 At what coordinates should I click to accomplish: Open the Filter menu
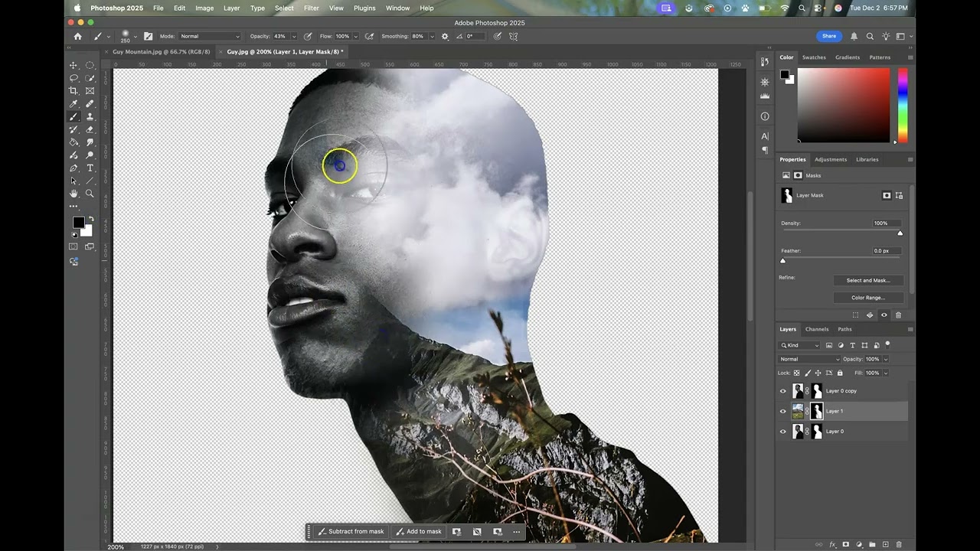coord(311,8)
